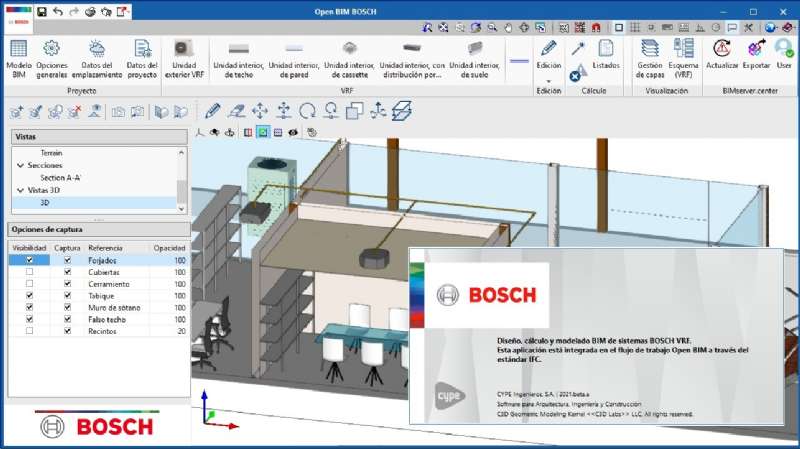This screenshot has width=800, height=449.
Task: Open Datos del proyecto
Action: click(142, 59)
